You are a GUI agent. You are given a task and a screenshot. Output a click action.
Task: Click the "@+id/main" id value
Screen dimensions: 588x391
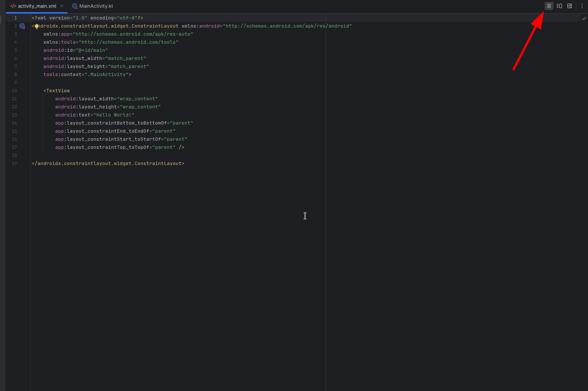click(92, 50)
